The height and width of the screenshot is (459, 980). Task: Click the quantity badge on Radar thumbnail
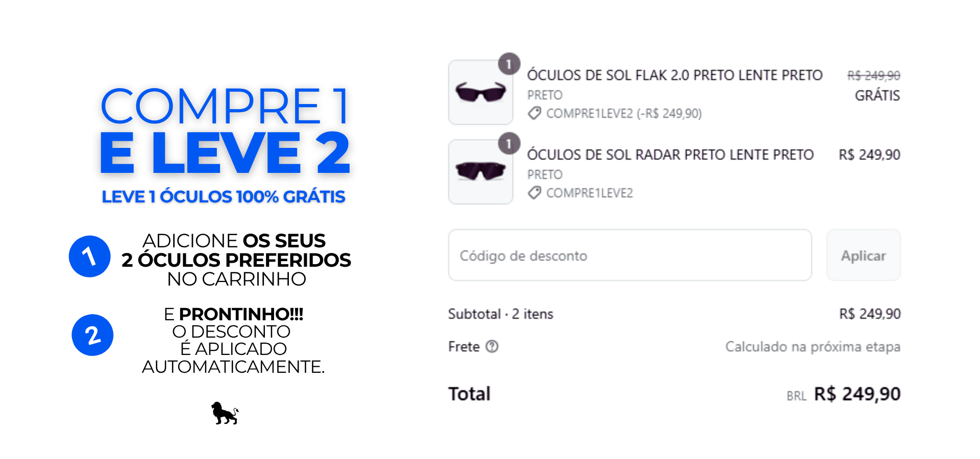(x=509, y=143)
